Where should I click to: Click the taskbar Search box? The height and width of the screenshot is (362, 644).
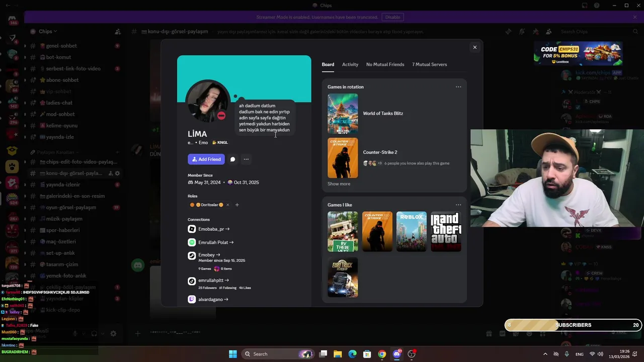pos(278,354)
